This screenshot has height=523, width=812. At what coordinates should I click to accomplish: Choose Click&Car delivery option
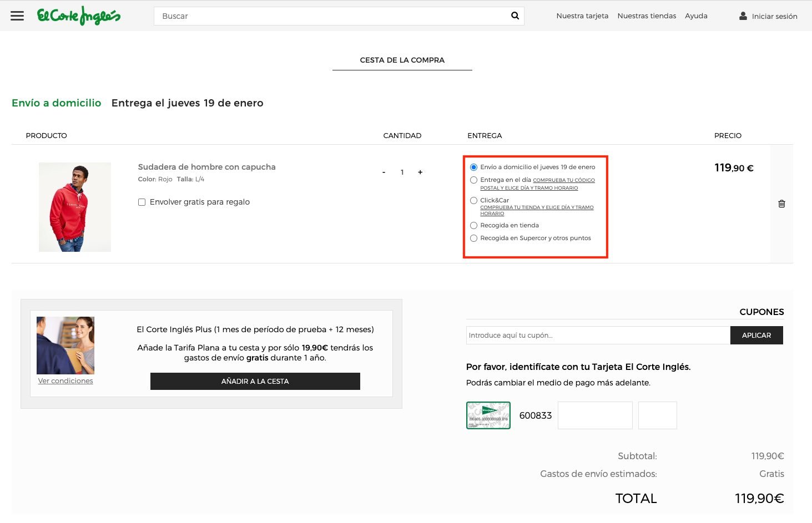pyautogui.click(x=473, y=200)
